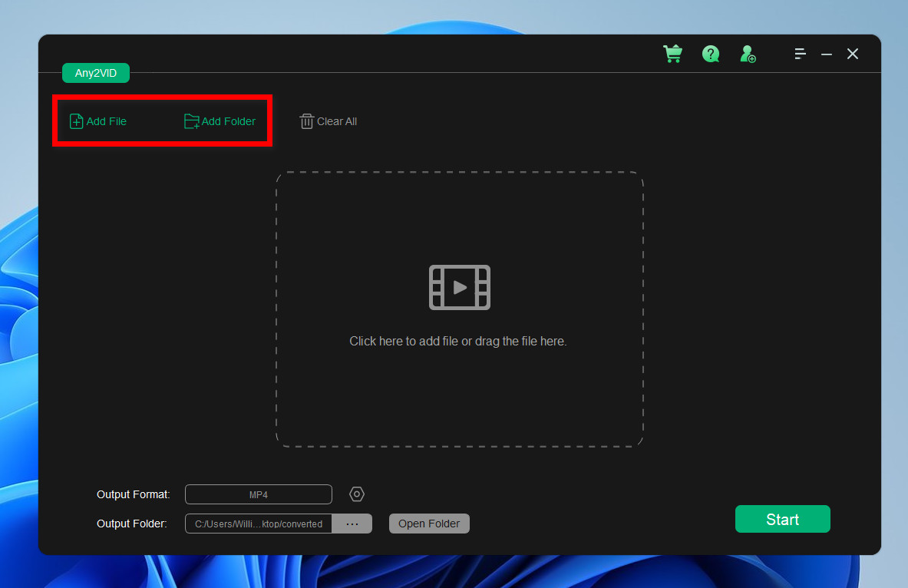Click the film reel icon in drop area

coord(459,287)
